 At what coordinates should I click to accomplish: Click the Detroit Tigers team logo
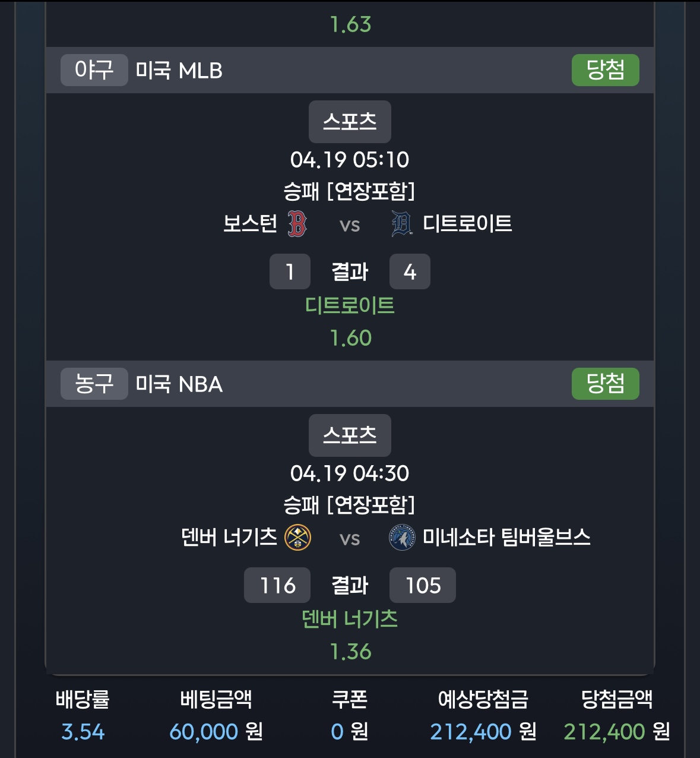[402, 224]
